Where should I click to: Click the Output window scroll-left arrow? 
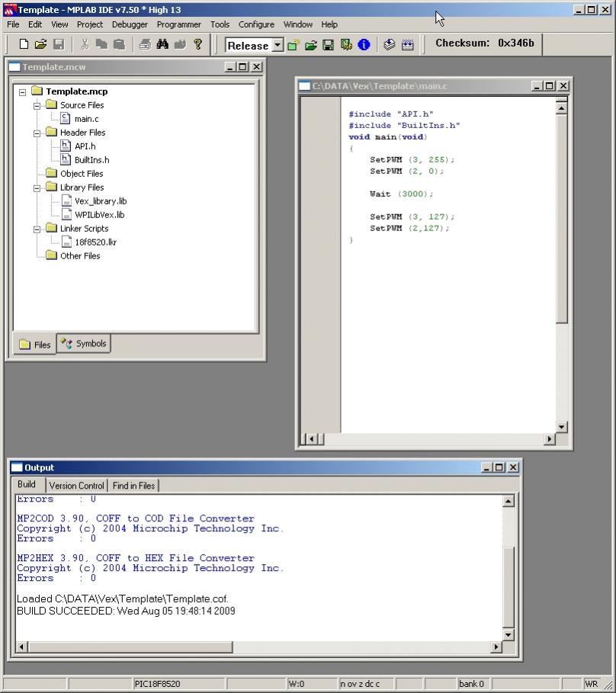(x=21, y=647)
